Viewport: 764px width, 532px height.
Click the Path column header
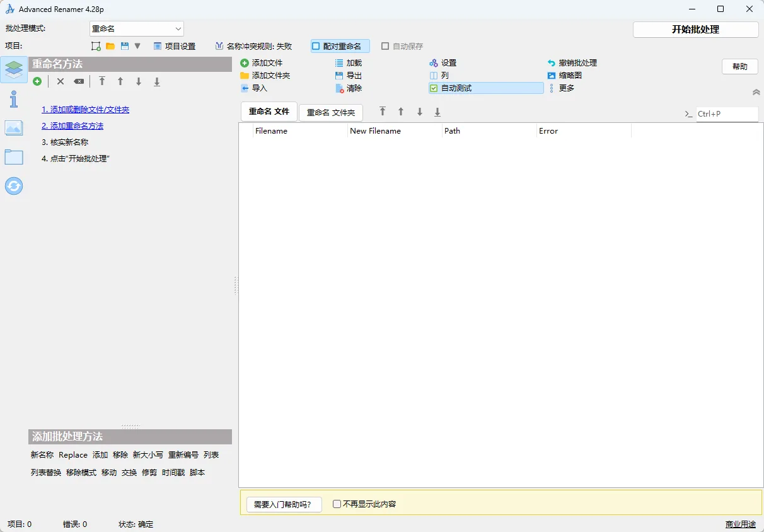489,131
